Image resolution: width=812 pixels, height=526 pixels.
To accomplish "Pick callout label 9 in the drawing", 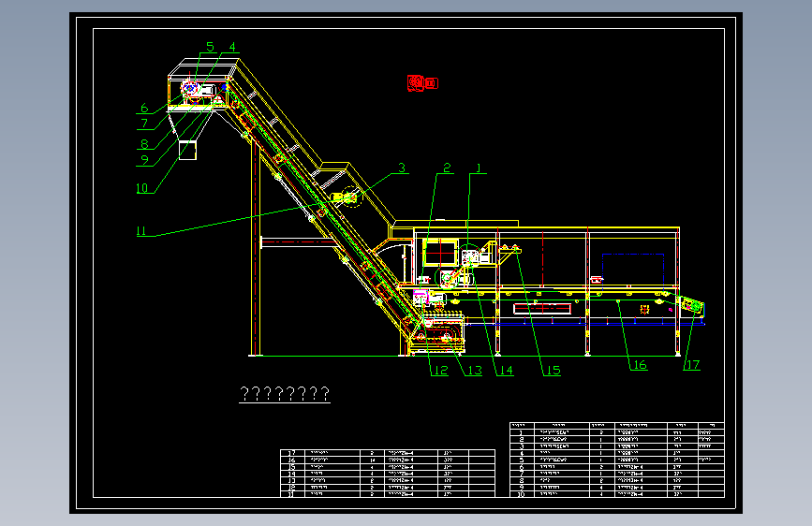I will tap(144, 160).
